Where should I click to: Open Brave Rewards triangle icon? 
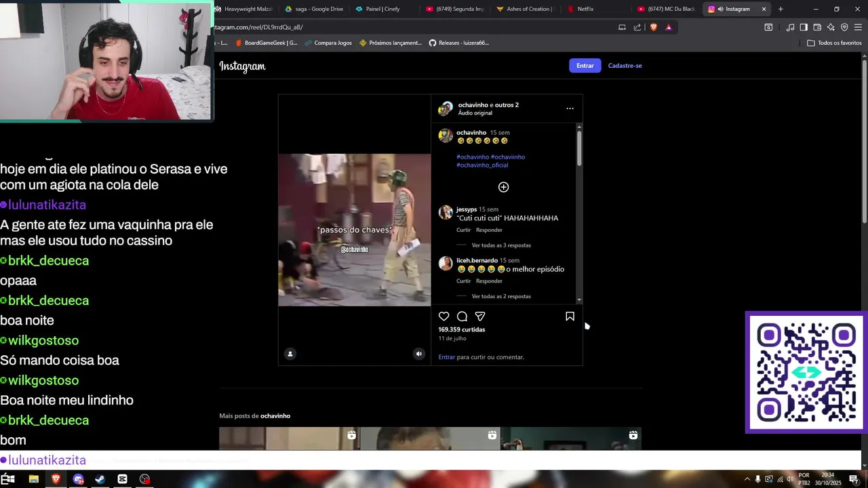click(669, 27)
